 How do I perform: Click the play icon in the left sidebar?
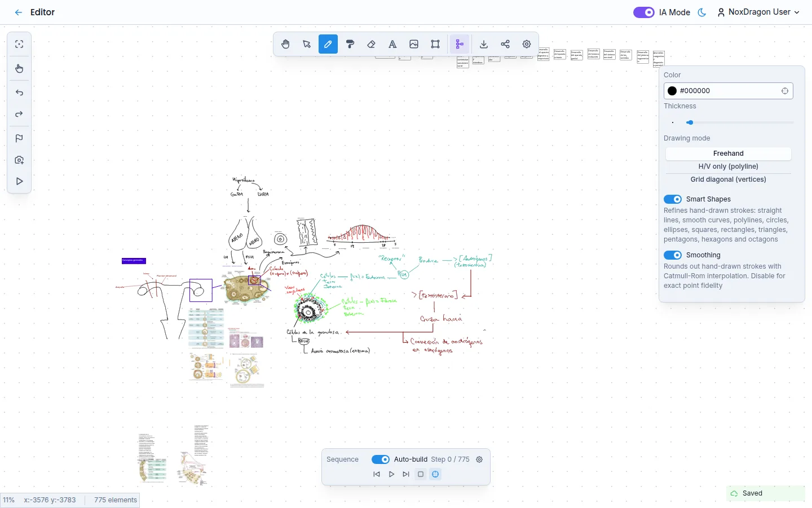click(x=19, y=181)
